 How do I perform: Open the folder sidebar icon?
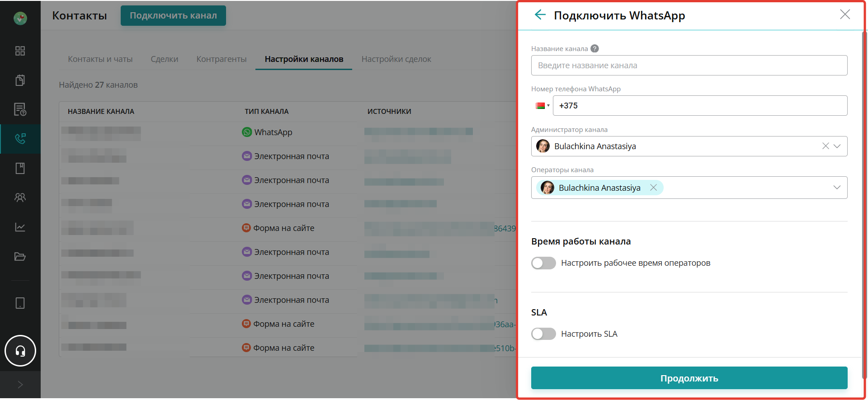coord(20,257)
